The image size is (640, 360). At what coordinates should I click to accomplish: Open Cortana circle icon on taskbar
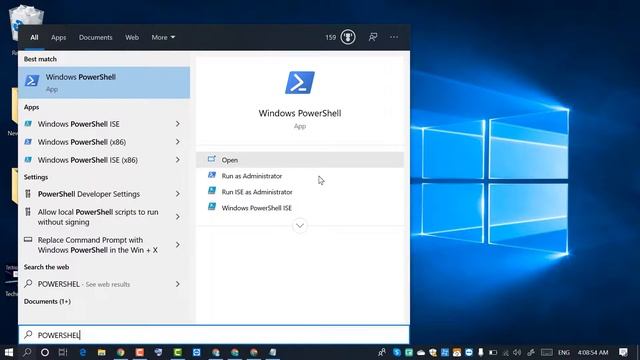point(45,352)
